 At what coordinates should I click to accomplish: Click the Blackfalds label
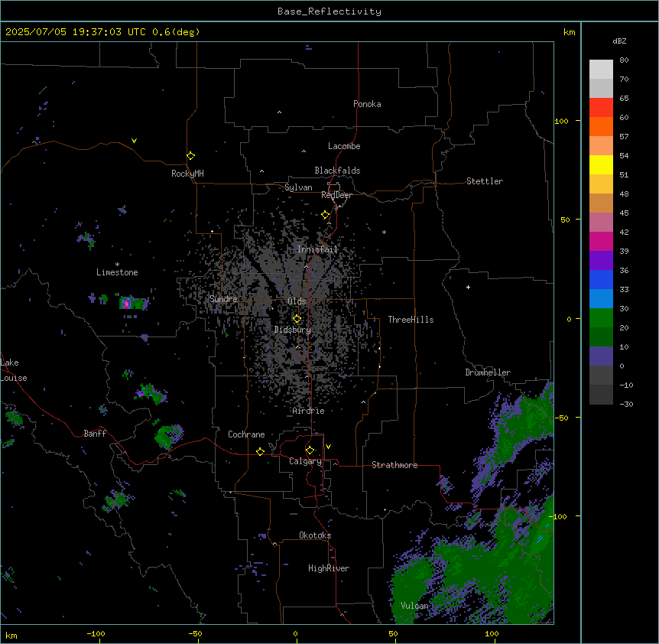pyautogui.click(x=337, y=171)
